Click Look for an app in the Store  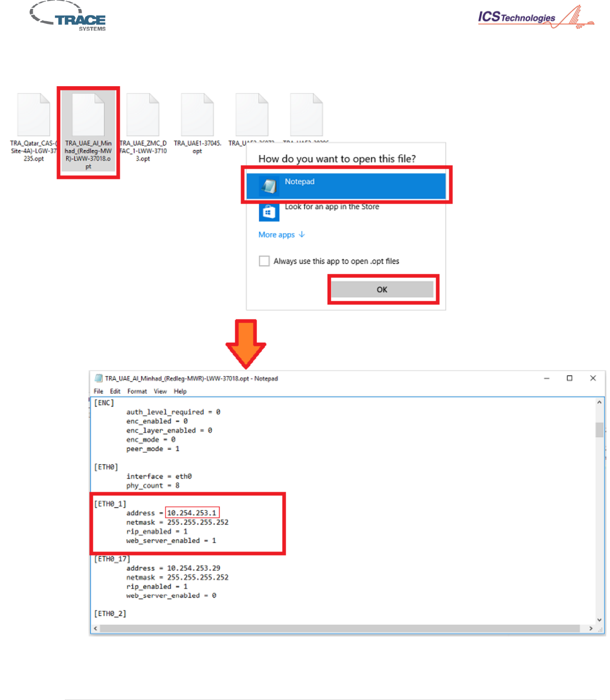click(332, 207)
